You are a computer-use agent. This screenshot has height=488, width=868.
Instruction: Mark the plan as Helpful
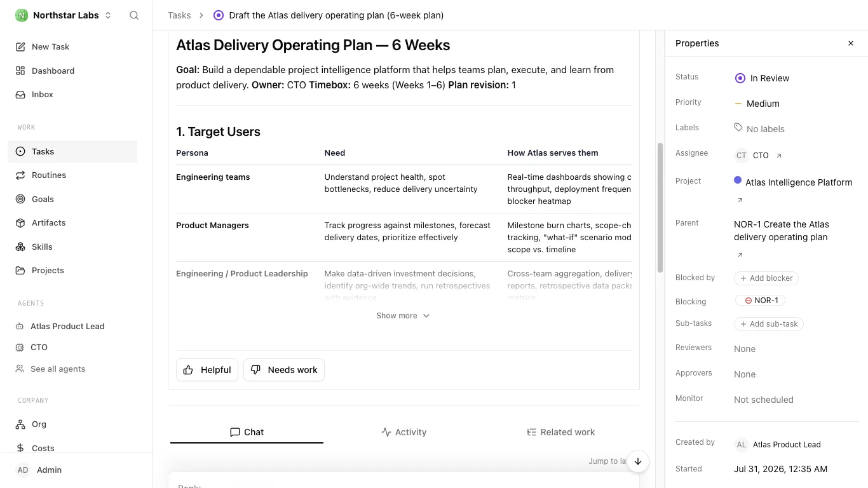pyautogui.click(x=207, y=370)
